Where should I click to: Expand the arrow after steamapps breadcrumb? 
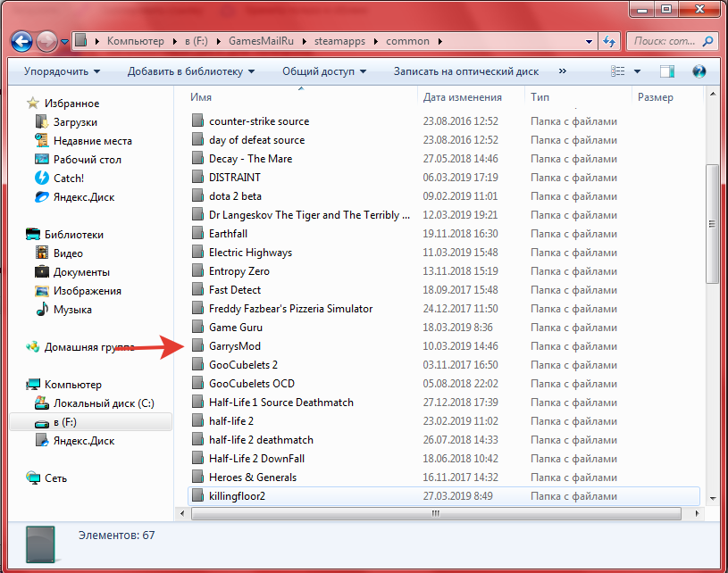tap(375, 42)
